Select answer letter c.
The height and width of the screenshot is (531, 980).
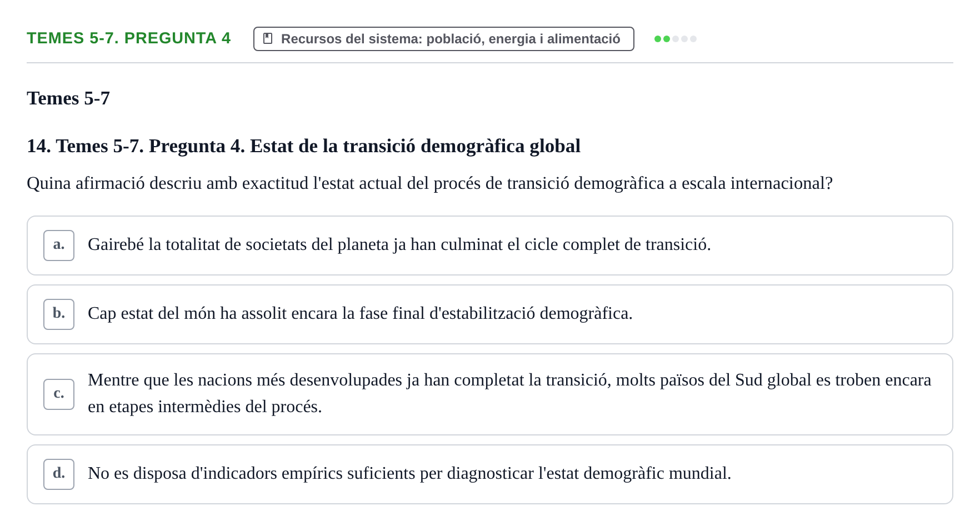point(59,394)
